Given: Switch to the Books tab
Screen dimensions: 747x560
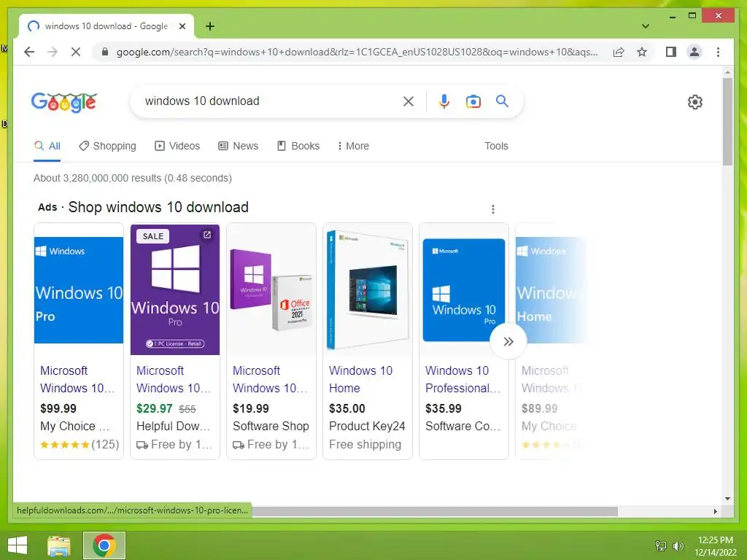Looking at the screenshot, I should [x=298, y=146].
